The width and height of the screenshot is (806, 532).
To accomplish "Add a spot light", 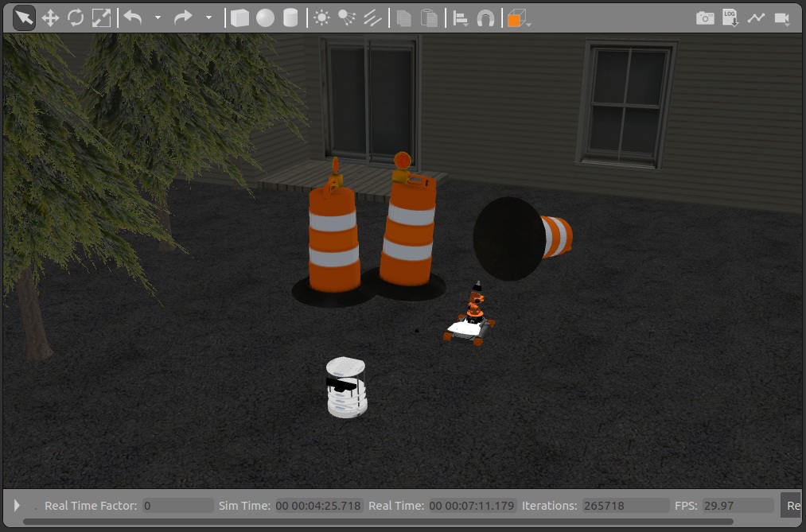I will (346, 17).
